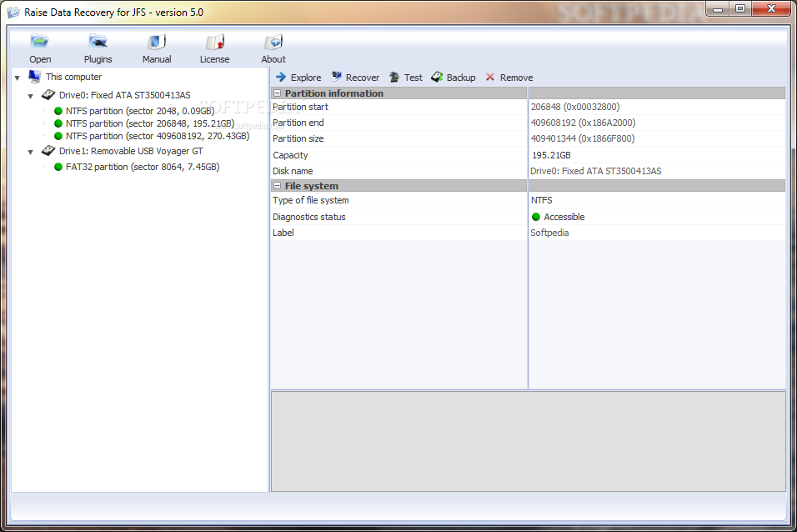The width and height of the screenshot is (797, 532).
Task: Click the gray log output panel
Action: point(528,441)
